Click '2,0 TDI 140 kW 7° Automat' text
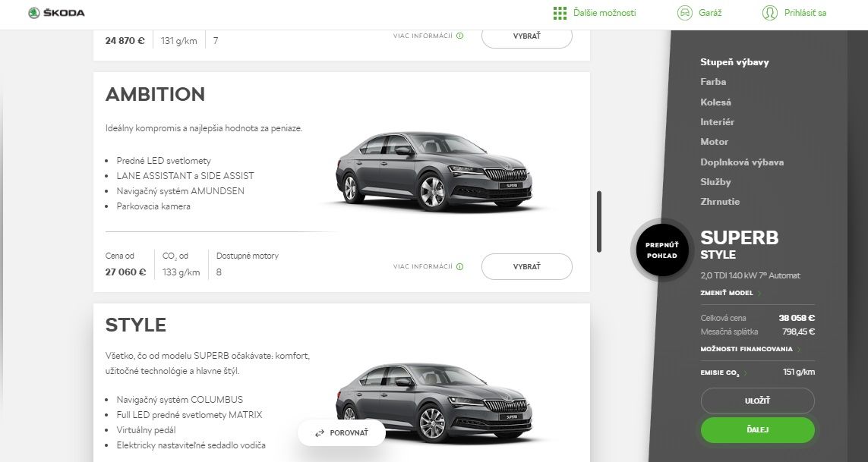868x462 pixels. 750,275
